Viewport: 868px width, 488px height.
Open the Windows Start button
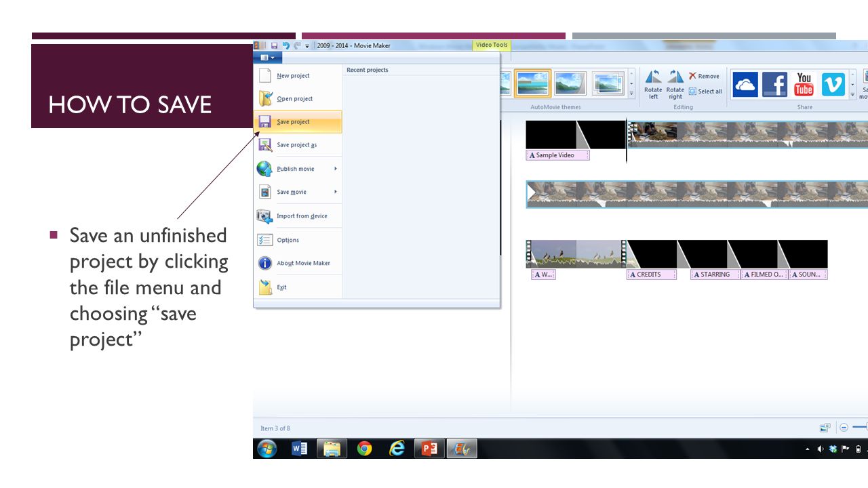(267, 449)
